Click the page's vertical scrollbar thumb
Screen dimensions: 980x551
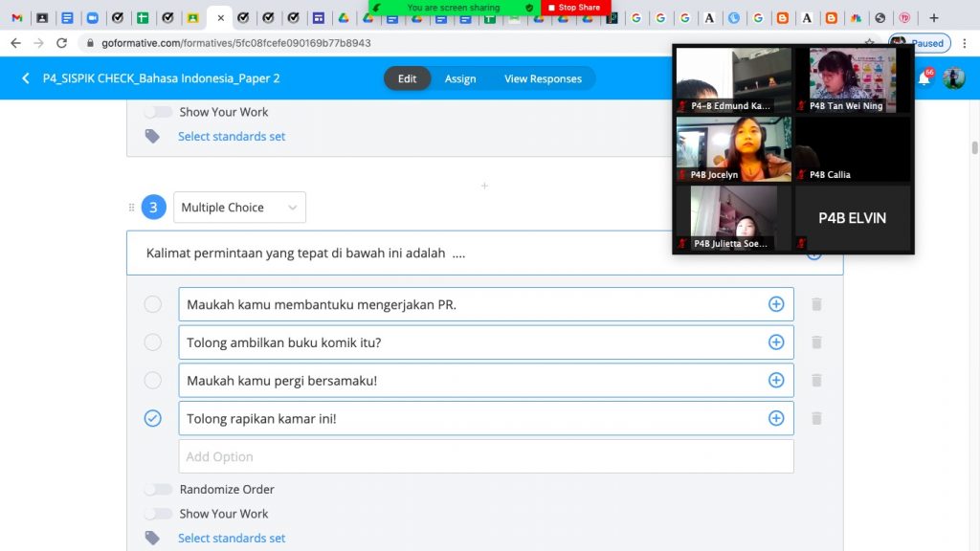point(974,147)
